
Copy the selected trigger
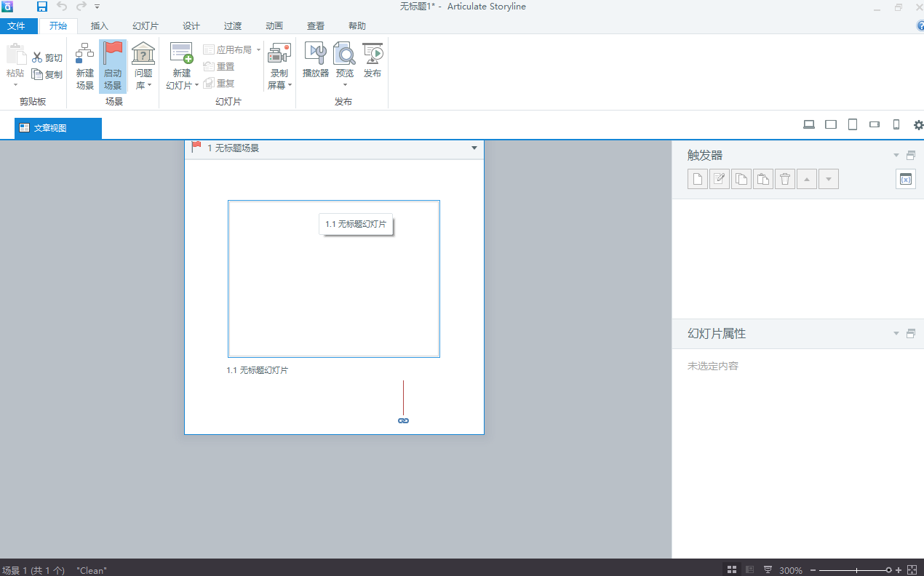tap(741, 179)
